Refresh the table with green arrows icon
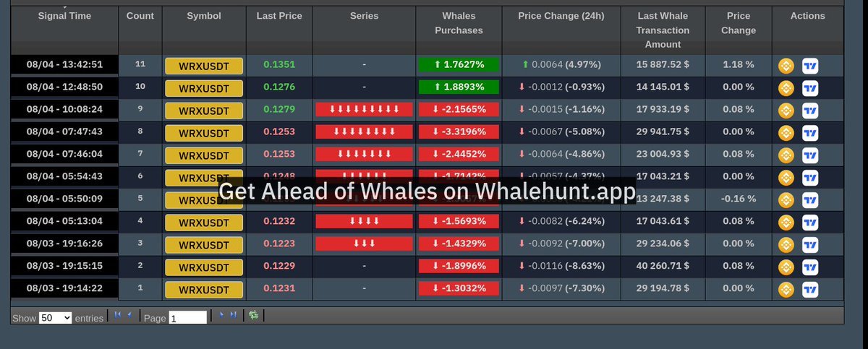Viewport: 868px width, 349px height. pos(254,315)
